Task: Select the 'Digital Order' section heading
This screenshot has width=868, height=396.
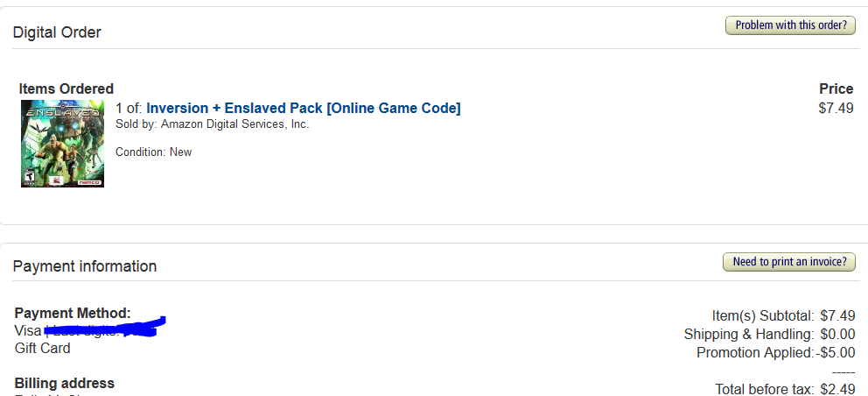Action: (57, 32)
